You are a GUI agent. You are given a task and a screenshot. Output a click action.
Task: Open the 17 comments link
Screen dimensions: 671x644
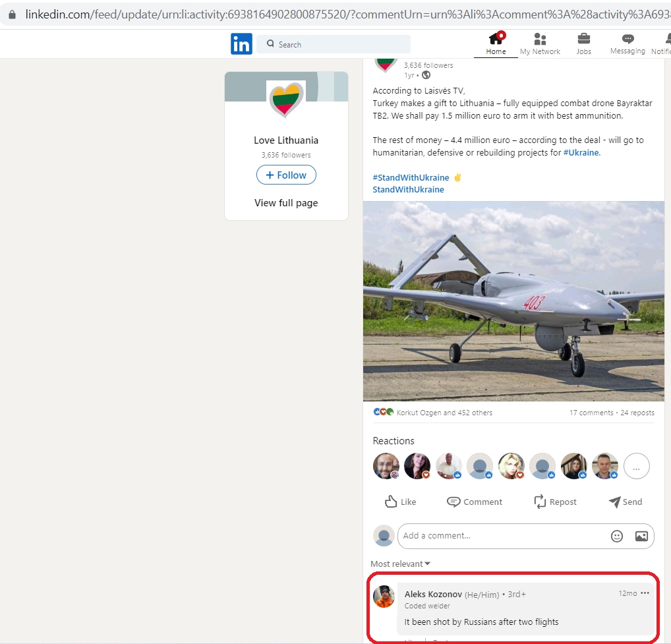[x=591, y=413]
